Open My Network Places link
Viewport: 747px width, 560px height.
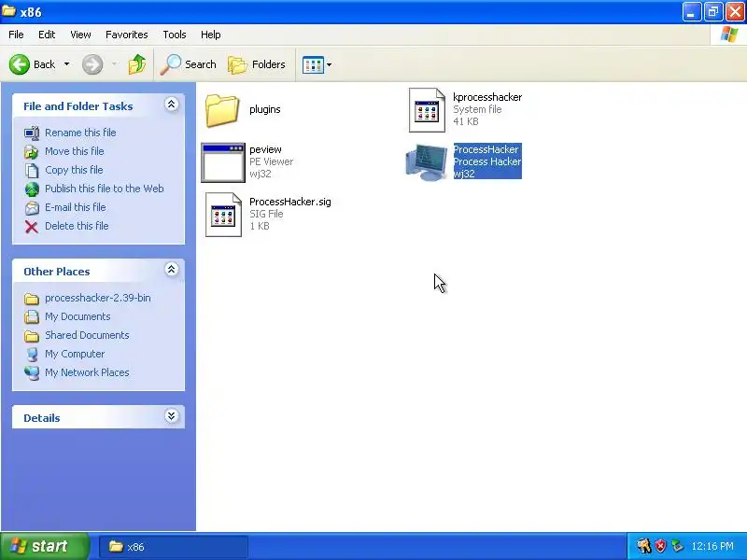coord(87,372)
